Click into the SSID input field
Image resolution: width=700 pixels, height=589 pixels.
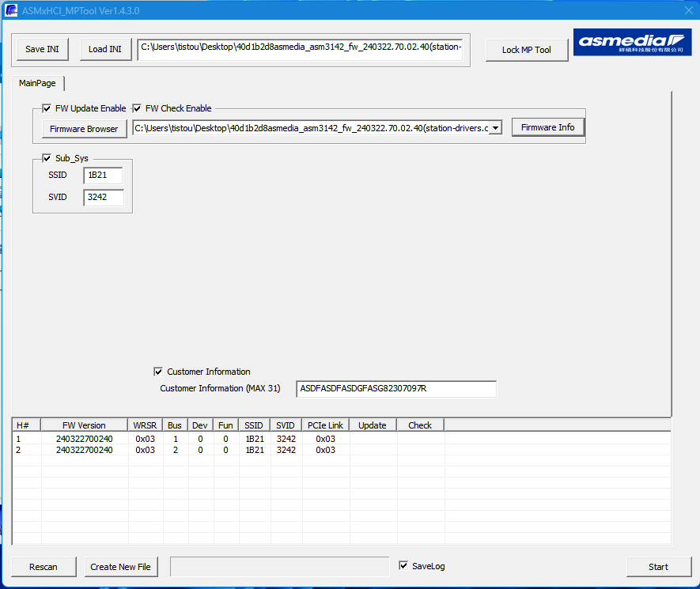click(103, 175)
